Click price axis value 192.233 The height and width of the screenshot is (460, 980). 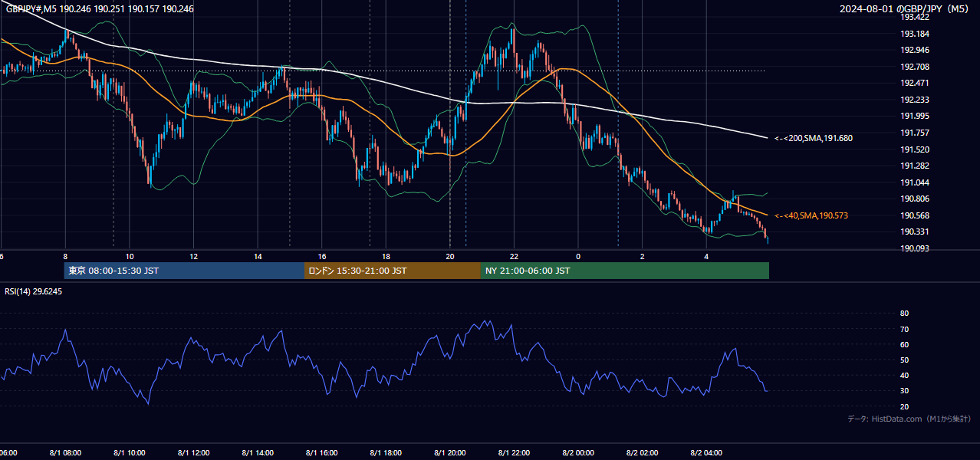pyautogui.click(x=914, y=100)
